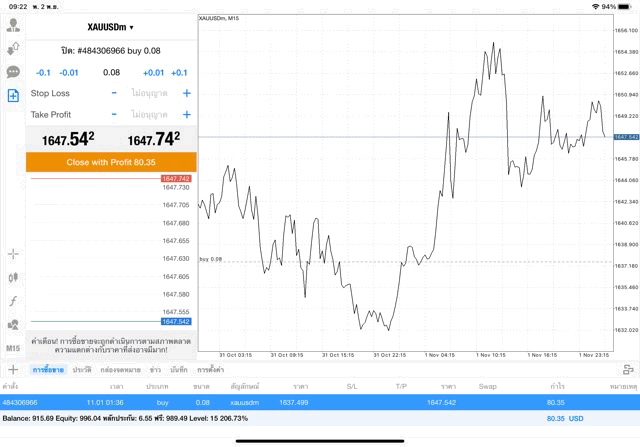
Task: Tap the plus icon beside trade tabs
Action: (x=13, y=369)
